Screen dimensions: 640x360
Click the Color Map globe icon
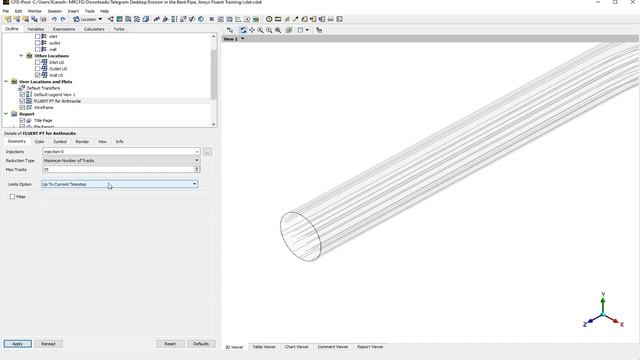[x=201, y=19]
